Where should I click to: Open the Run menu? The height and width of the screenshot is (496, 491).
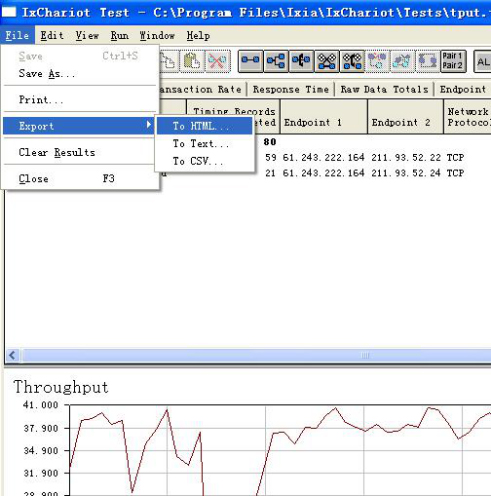(x=120, y=35)
